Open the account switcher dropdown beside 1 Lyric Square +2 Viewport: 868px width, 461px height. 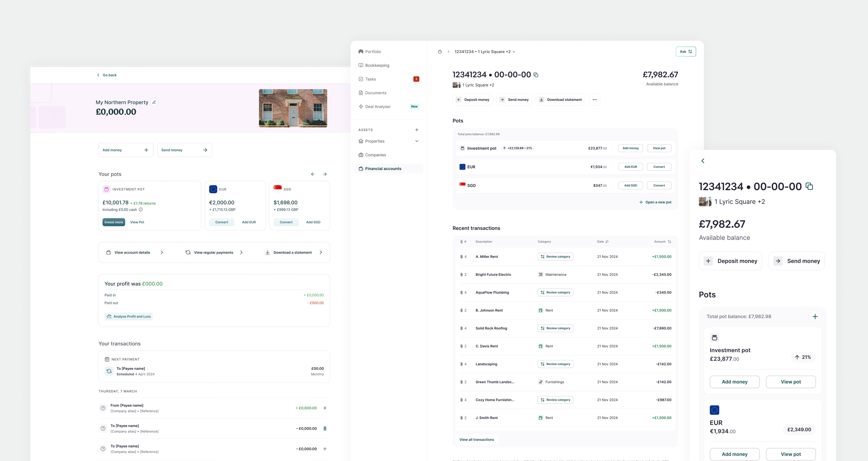tap(514, 52)
